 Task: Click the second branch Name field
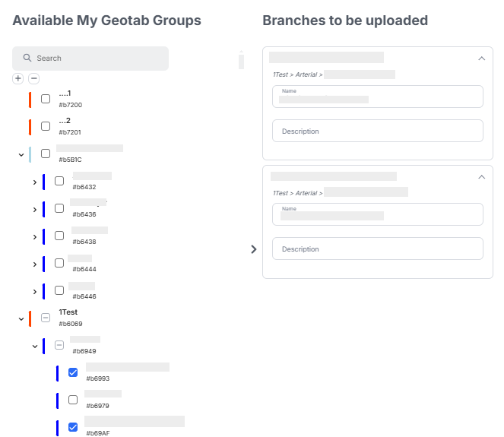coord(378,215)
